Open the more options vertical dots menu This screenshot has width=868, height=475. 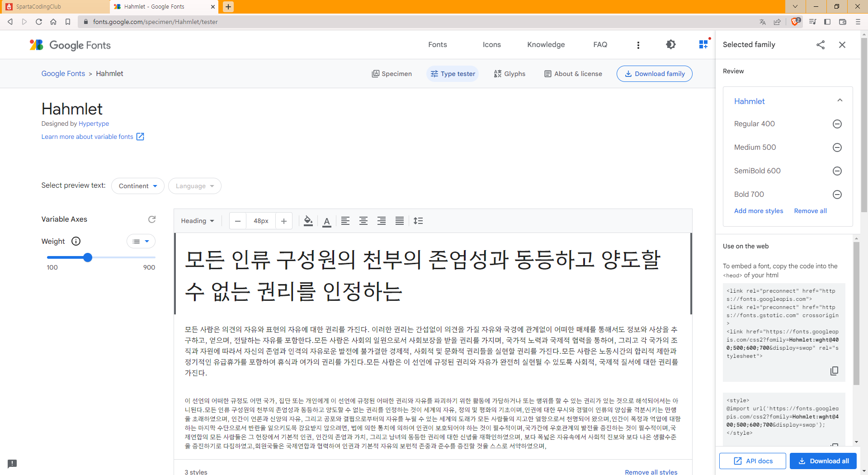click(638, 45)
